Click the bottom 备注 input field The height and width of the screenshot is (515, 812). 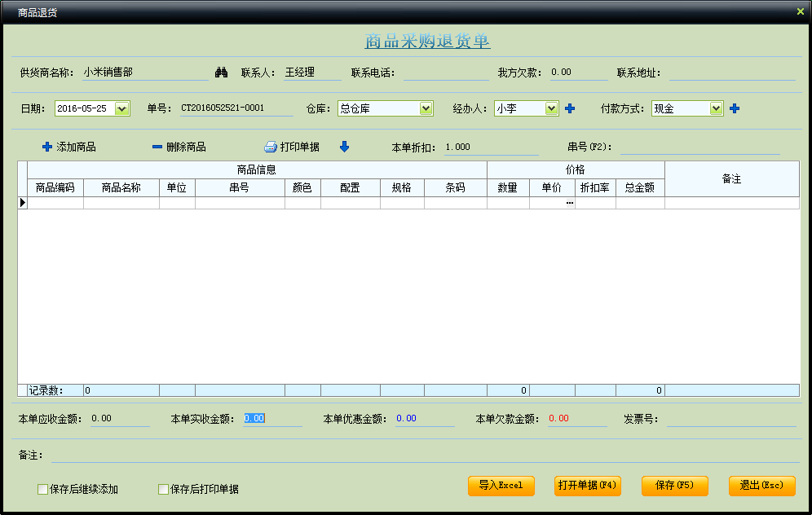click(x=426, y=456)
